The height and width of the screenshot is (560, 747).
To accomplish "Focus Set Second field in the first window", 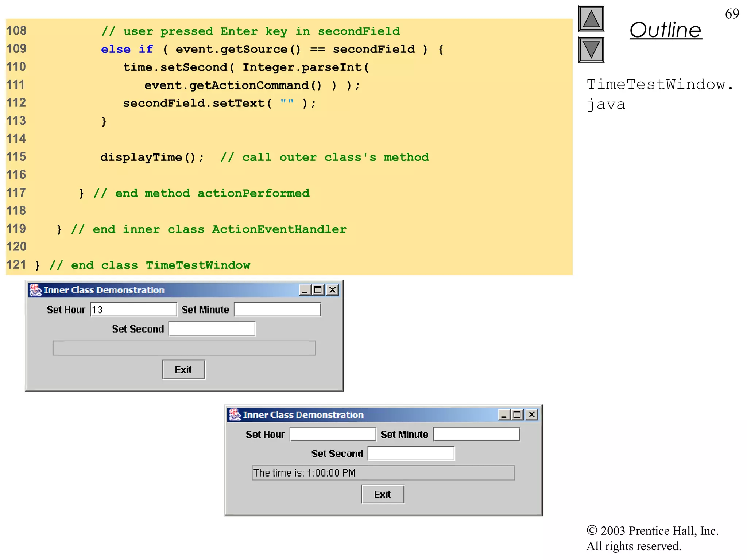I will pos(212,328).
